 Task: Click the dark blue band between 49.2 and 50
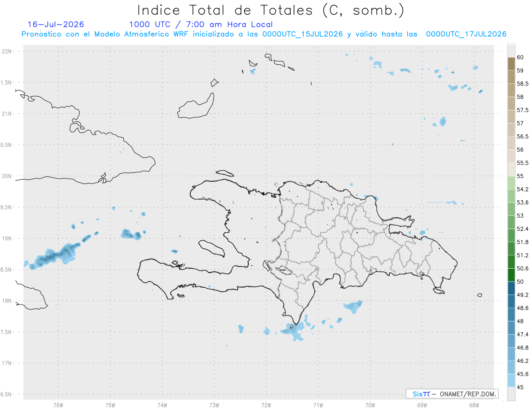click(511, 288)
